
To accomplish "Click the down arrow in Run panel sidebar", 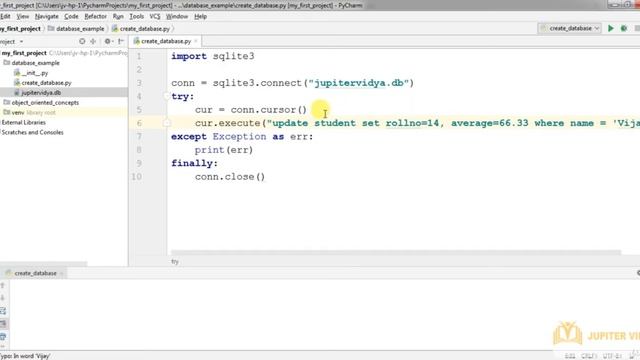I will (3, 298).
